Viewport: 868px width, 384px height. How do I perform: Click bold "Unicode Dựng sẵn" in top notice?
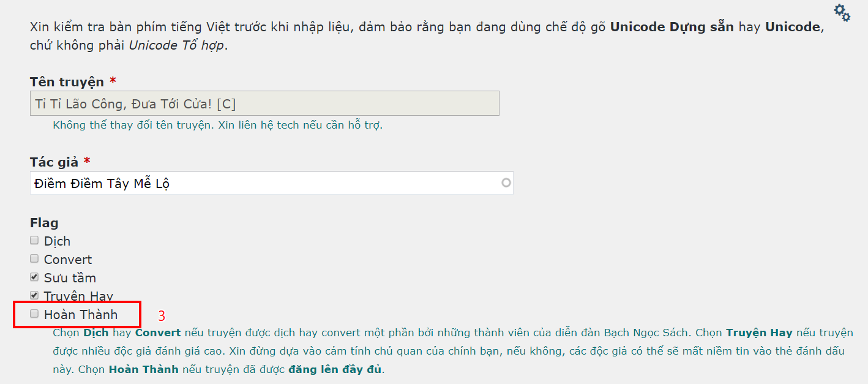[672, 28]
